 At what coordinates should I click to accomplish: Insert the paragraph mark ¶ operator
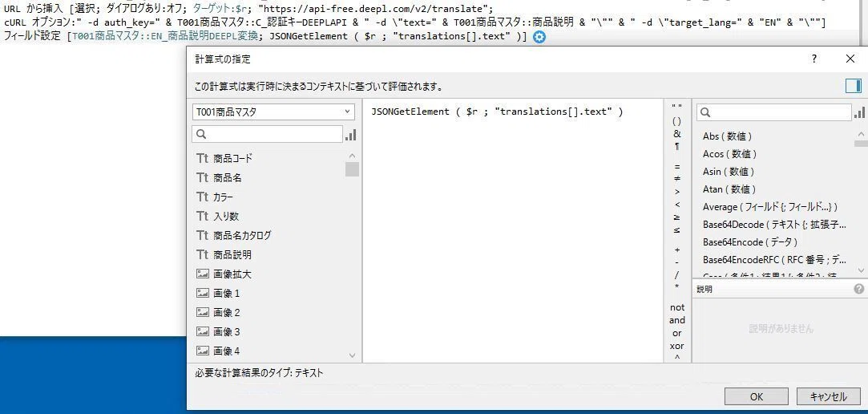[x=677, y=147]
